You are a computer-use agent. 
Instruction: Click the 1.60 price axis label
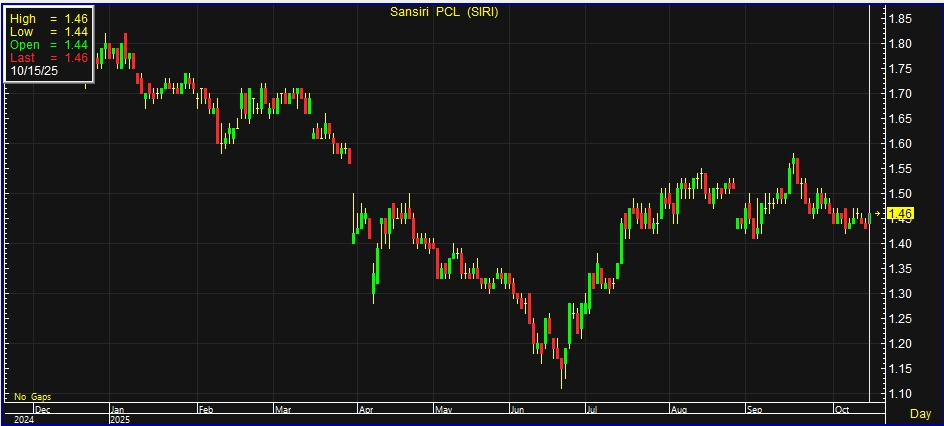tap(900, 144)
